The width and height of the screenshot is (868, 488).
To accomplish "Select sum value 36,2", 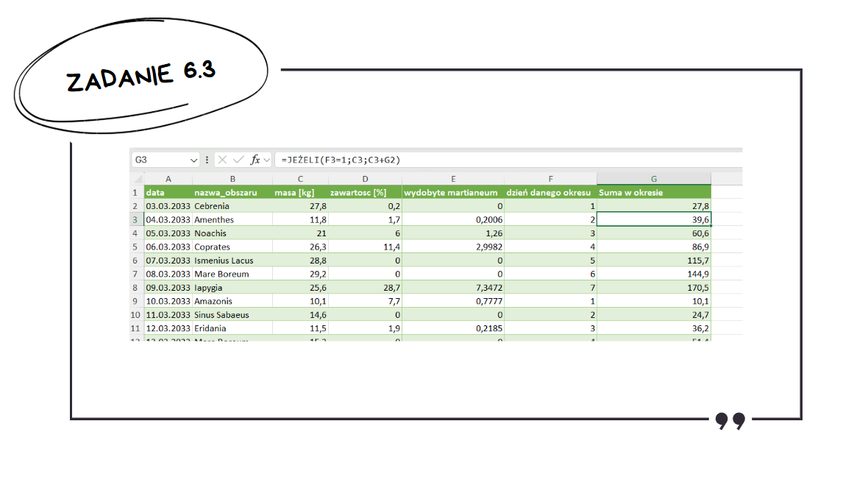I will pos(654,328).
